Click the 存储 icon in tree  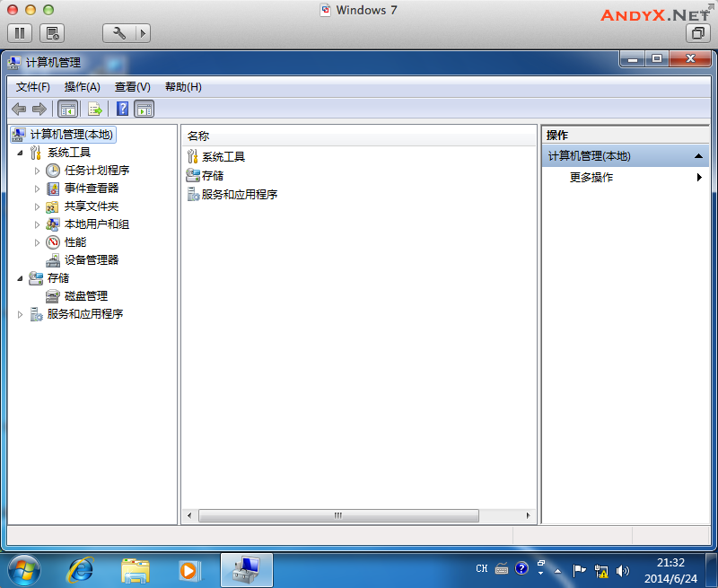(36, 278)
